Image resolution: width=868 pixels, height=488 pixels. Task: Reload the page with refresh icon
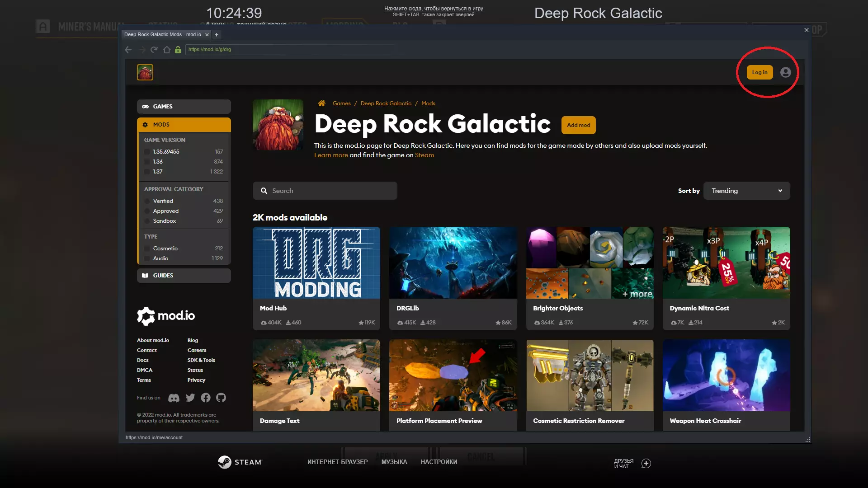(154, 50)
